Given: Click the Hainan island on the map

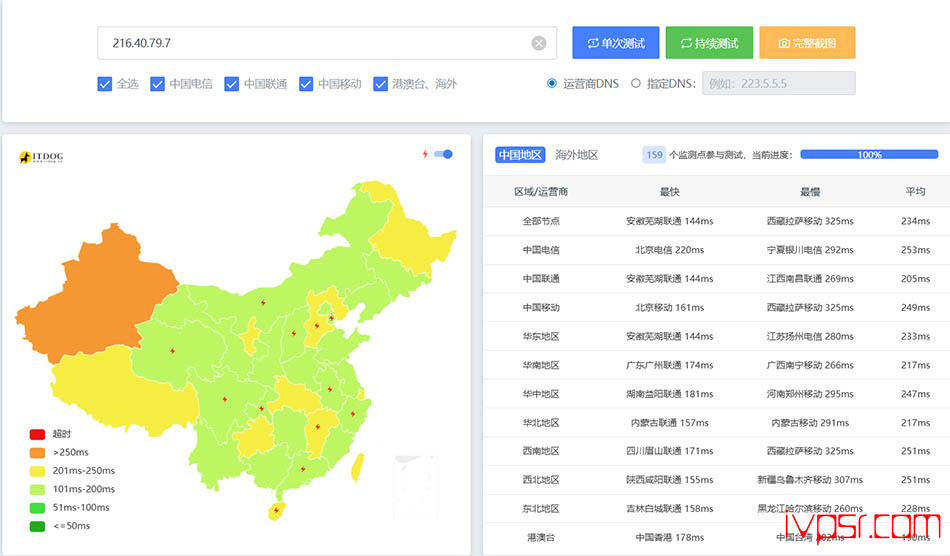Looking at the screenshot, I should 274,512.
